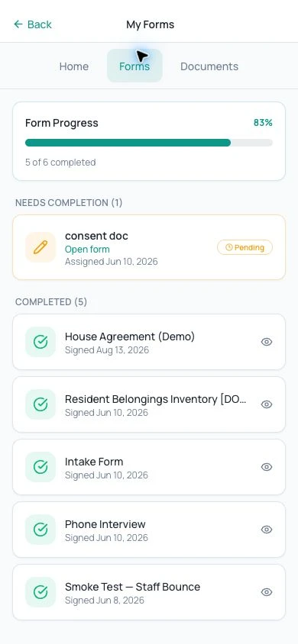298x644 pixels.
Task: View Phone Interview via eye icon
Action: click(x=267, y=530)
